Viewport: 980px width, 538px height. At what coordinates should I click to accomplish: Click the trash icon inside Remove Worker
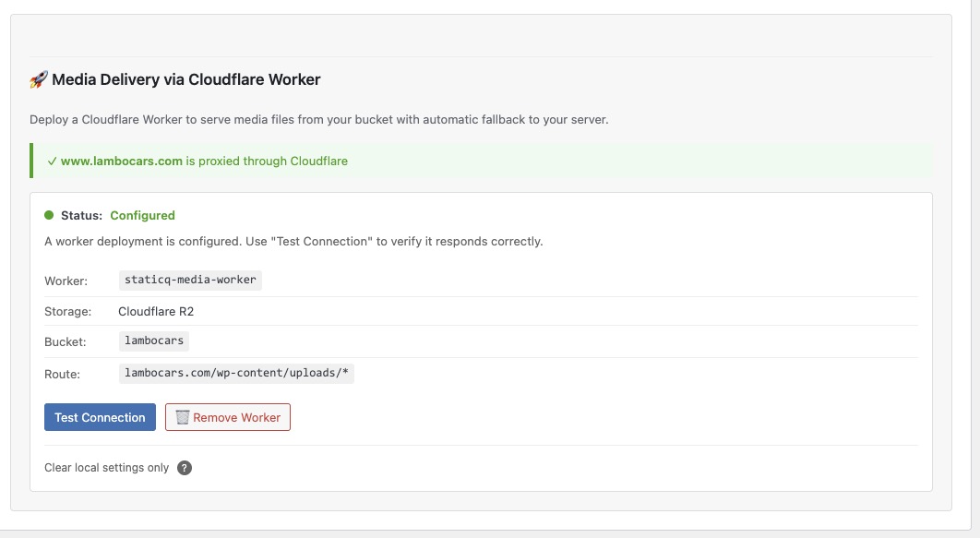click(182, 417)
